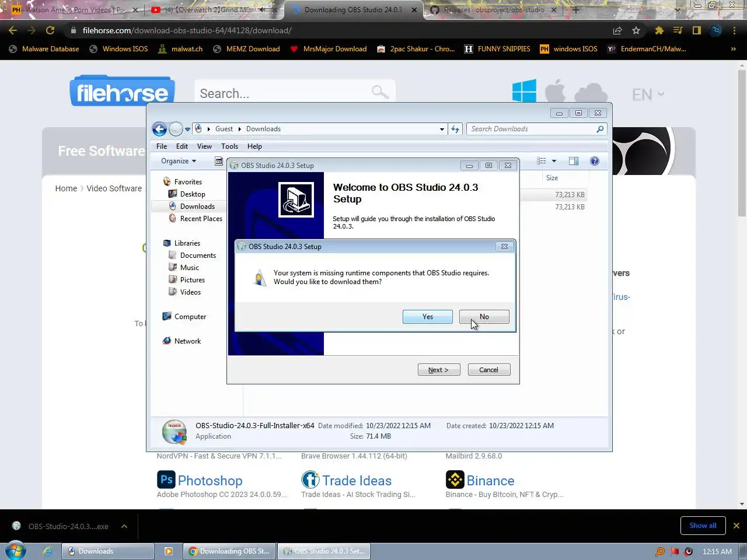Viewport: 747px width, 560px height.
Task: Click the browser back arrow
Action: (13, 30)
